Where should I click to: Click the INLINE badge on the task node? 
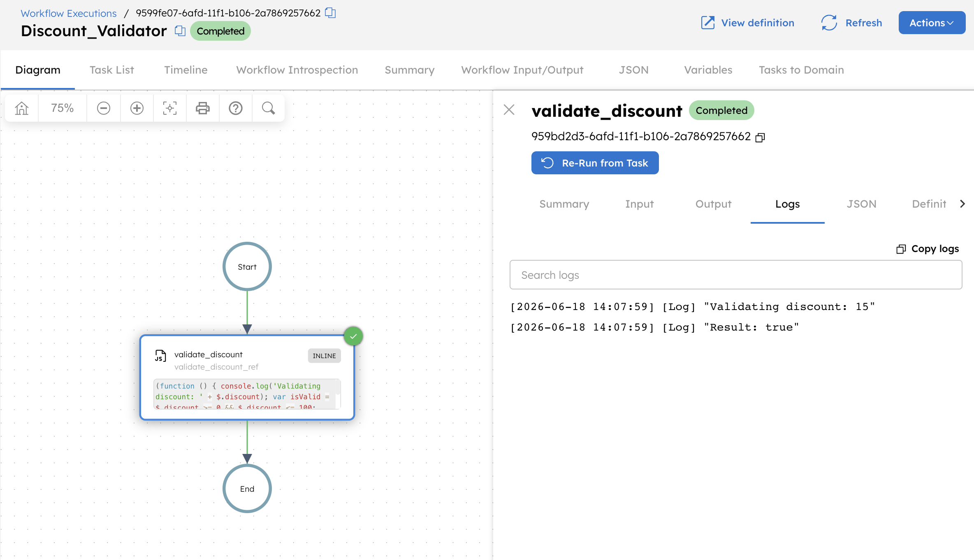coord(324,356)
